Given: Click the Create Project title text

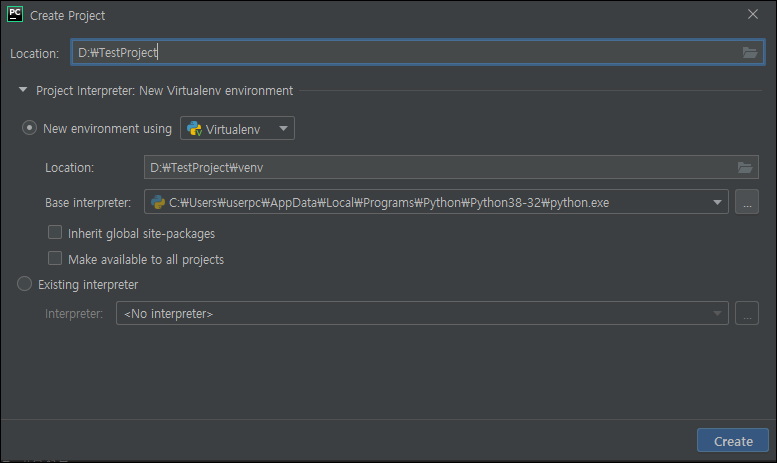Looking at the screenshot, I should [68, 16].
